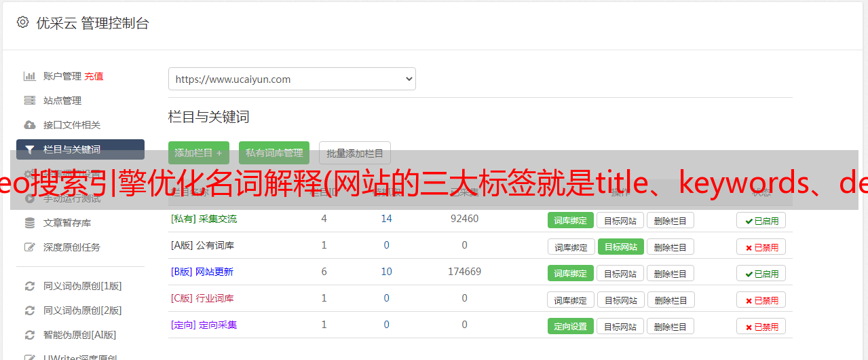Click the value 10 in 网站更新 row
Screen dimensions: 868x360
pyautogui.click(x=387, y=272)
